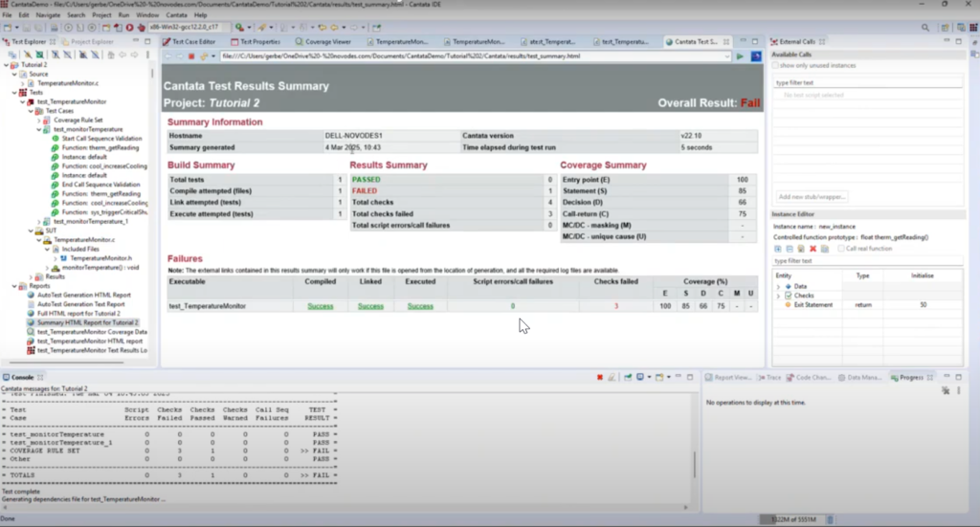Run garbage collector trash icon
The height and width of the screenshot is (527, 980).
830,519
